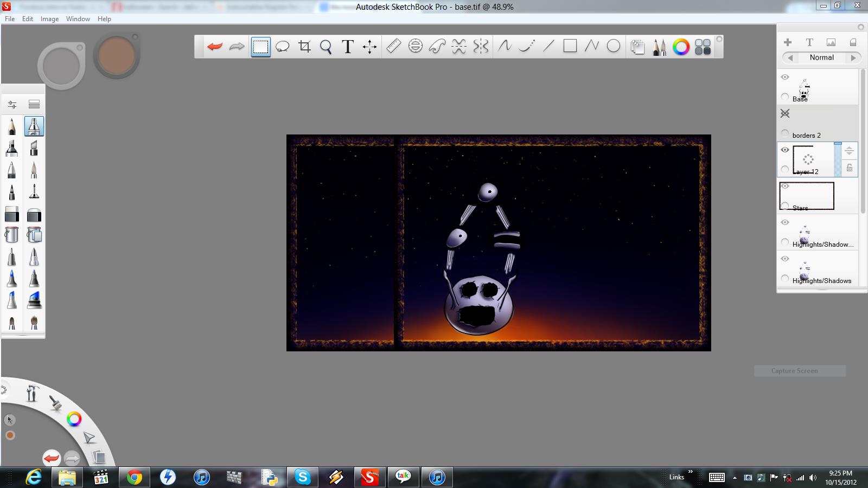Show the hidden borders 2 layer

(785, 113)
